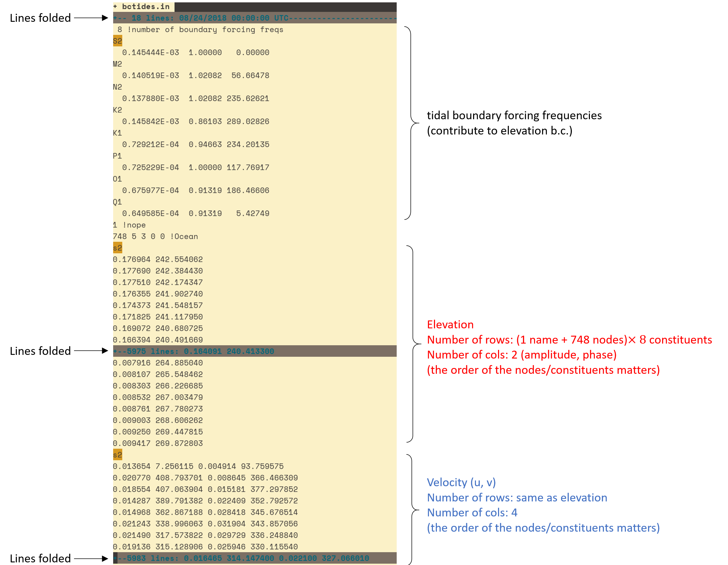The width and height of the screenshot is (728, 565).
Task: Click the O1 constituent line
Action: [117, 179]
